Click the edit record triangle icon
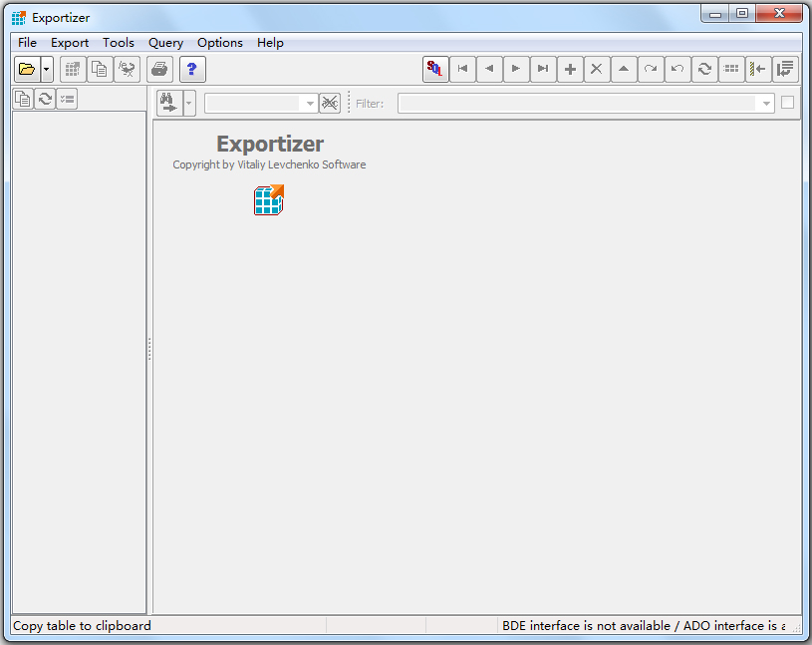The height and width of the screenshot is (645, 812). point(624,69)
